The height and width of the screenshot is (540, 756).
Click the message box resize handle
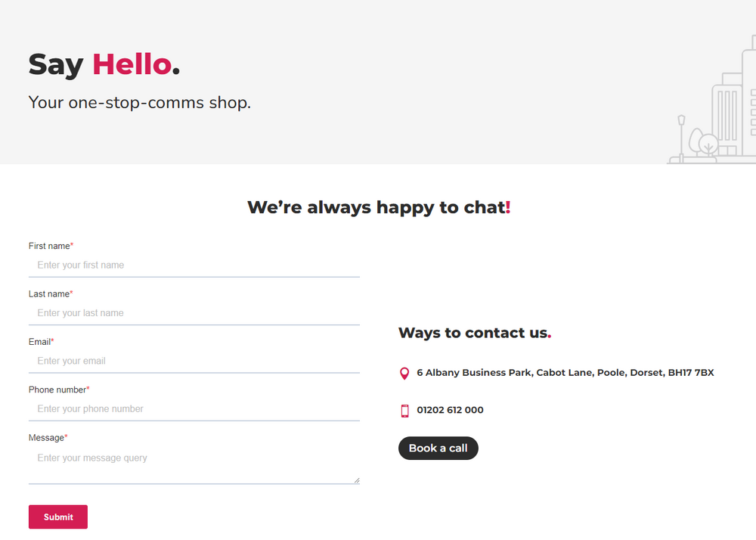click(357, 480)
